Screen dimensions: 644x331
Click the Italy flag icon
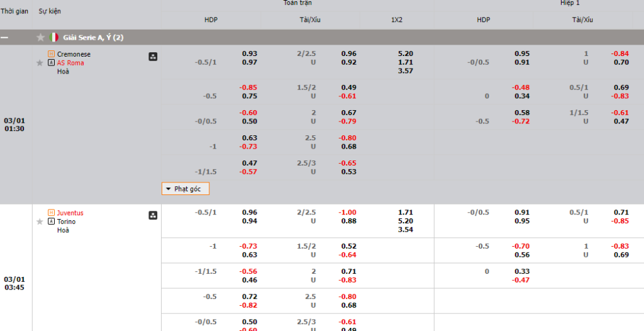coord(54,38)
